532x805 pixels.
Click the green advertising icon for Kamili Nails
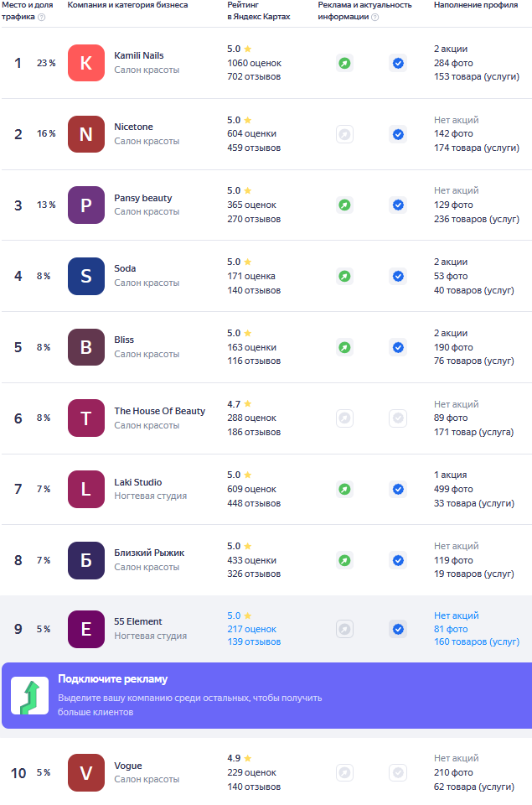pyautogui.click(x=344, y=63)
